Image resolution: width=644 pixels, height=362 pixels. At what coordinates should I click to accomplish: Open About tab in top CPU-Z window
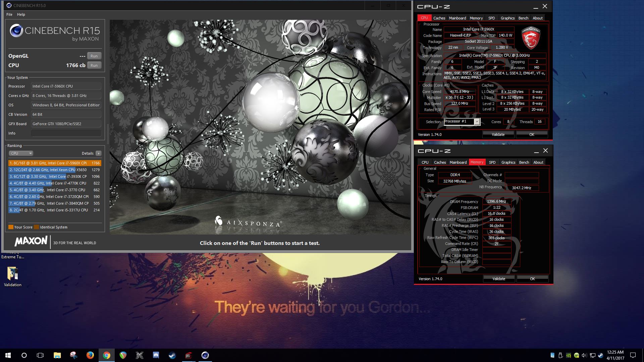click(538, 18)
